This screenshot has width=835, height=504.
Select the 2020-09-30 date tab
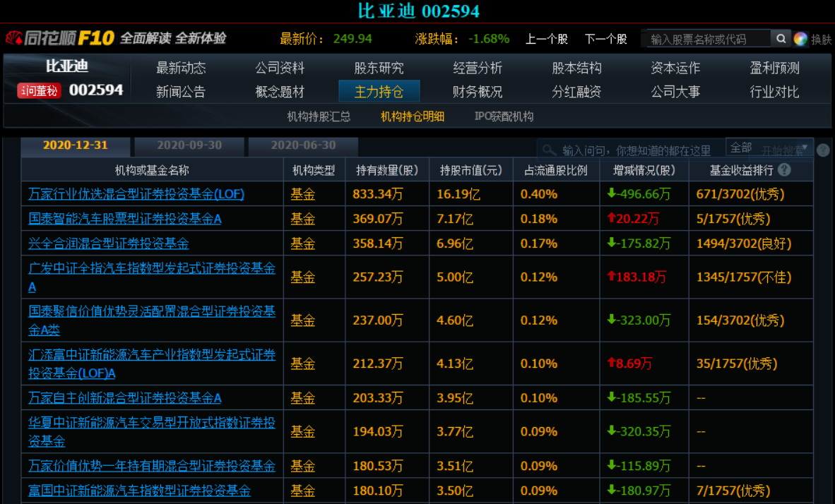click(189, 145)
